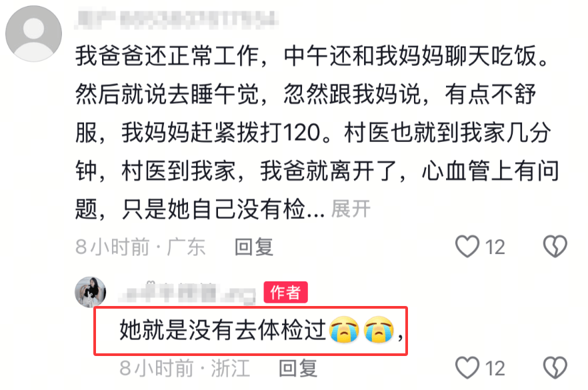This screenshot has height=390, width=588.
Task: Dislike the top comment with broken heart
Action: [555, 247]
